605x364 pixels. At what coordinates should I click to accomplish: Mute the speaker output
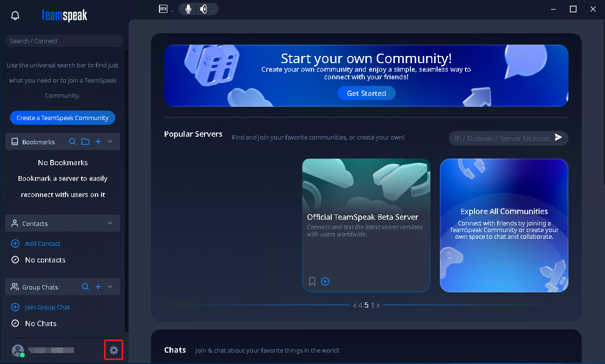point(204,9)
